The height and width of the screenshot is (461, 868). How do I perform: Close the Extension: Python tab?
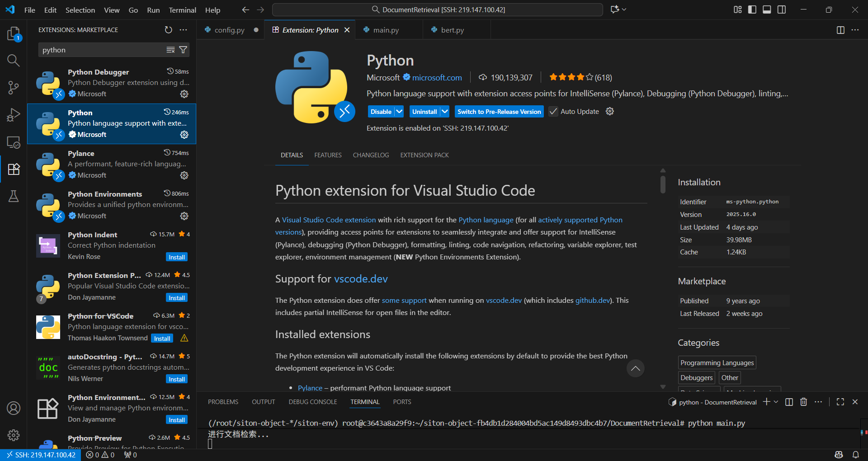(x=347, y=30)
